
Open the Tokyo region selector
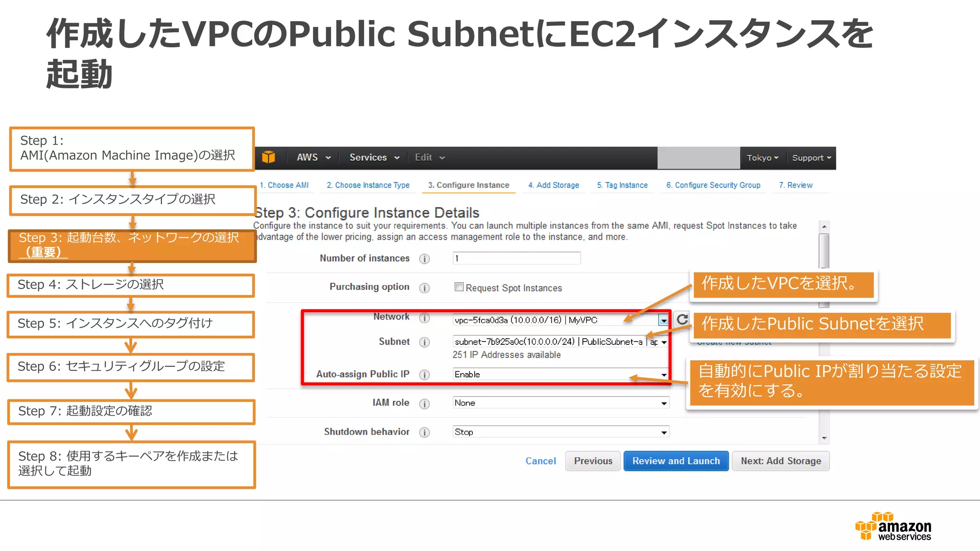763,158
